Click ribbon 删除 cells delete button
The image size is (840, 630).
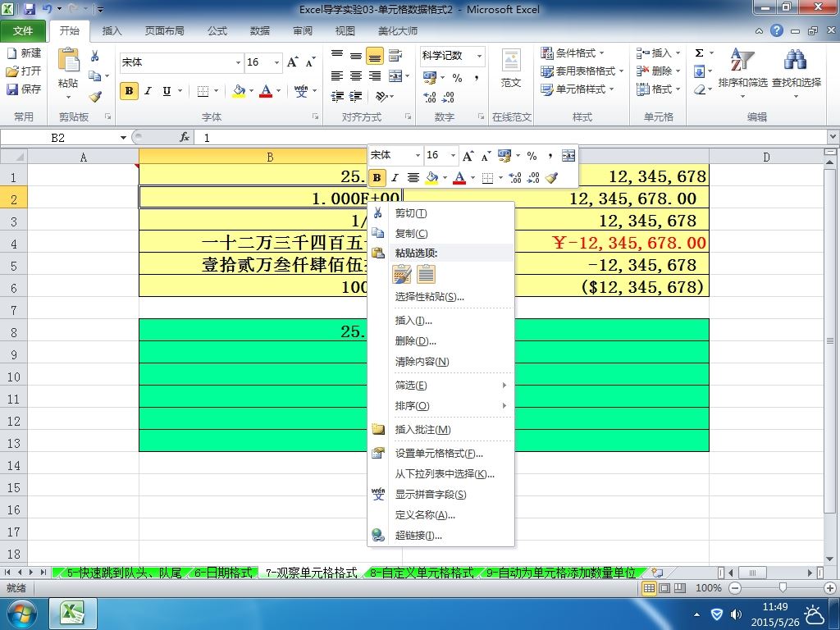pos(658,71)
